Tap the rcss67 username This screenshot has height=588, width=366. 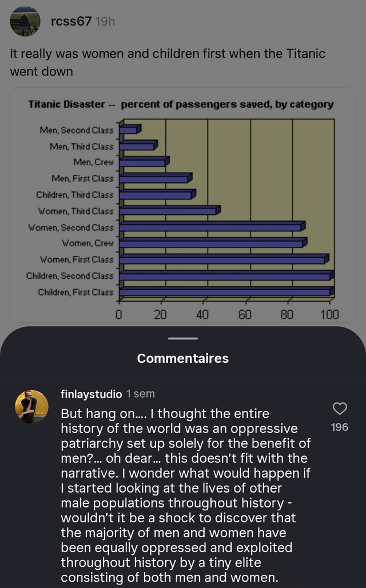point(71,21)
